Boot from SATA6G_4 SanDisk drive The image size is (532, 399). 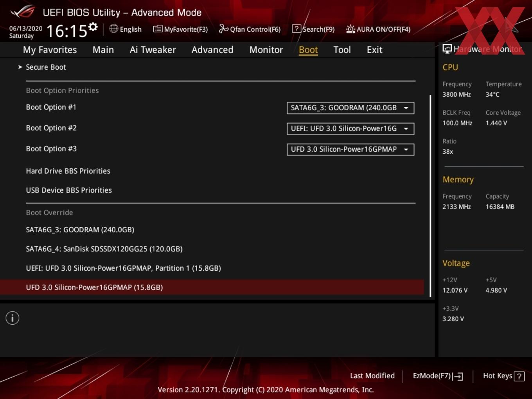pyautogui.click(x=104, y=249)
